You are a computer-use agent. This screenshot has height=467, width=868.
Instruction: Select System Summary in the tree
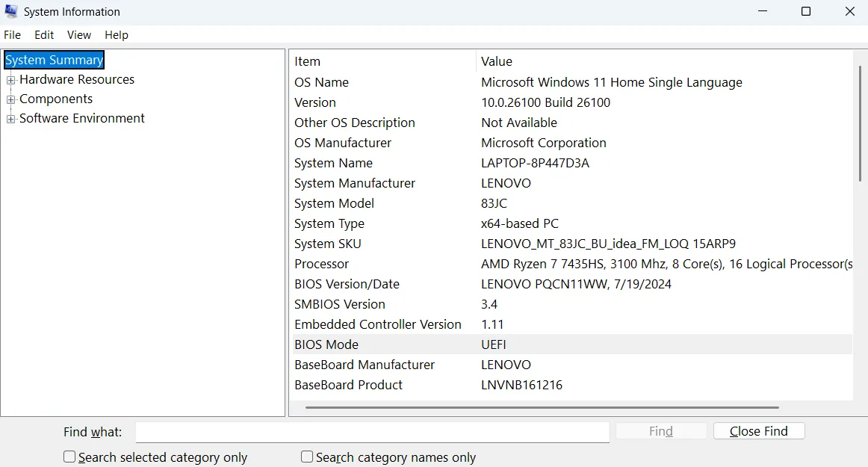(x=54, y=61)
